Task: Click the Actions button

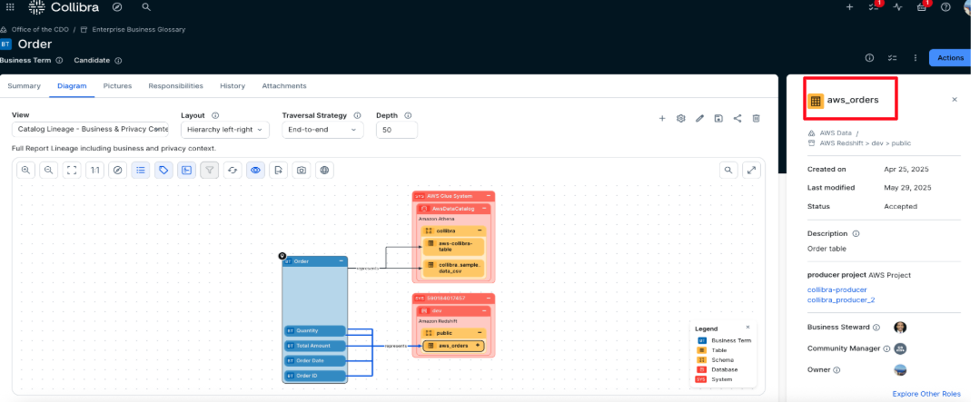Action: pyautogui.click(x=950, y=57)
